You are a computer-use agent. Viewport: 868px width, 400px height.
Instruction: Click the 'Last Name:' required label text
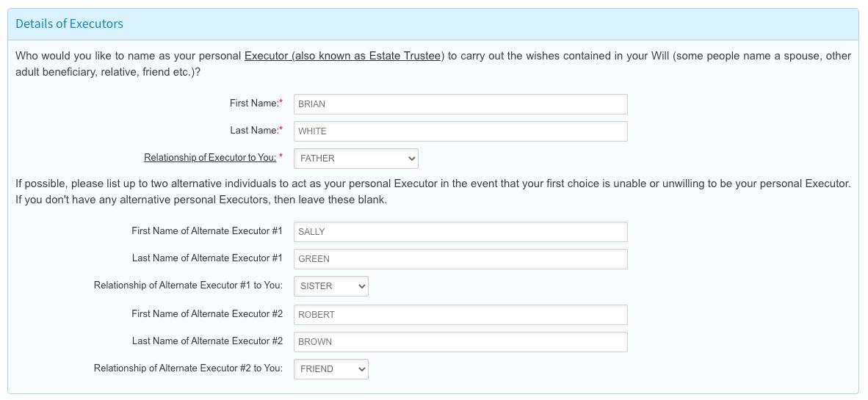(x=255, y=131)
